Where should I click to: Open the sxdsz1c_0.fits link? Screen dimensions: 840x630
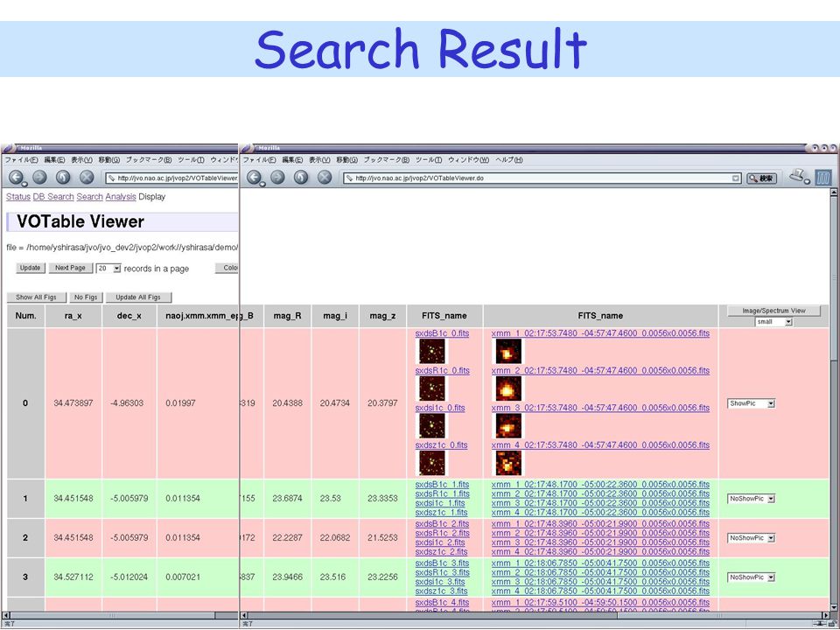coord(441,445)
